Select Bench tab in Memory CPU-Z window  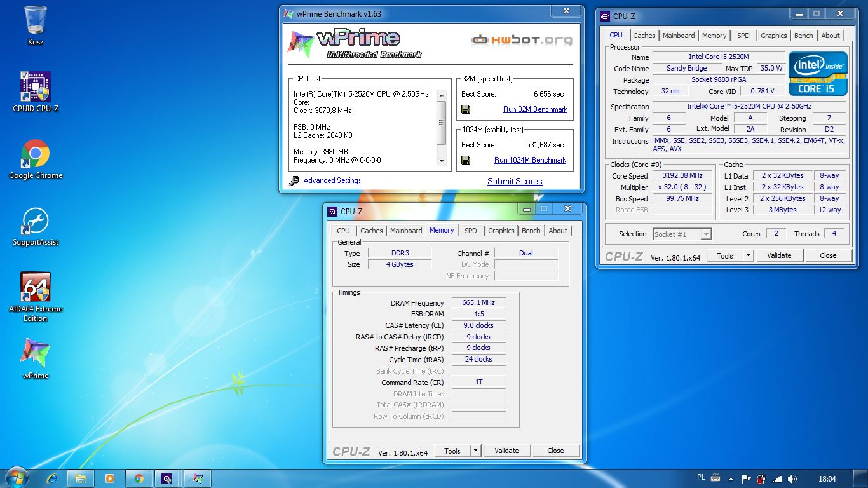(531, 231)
